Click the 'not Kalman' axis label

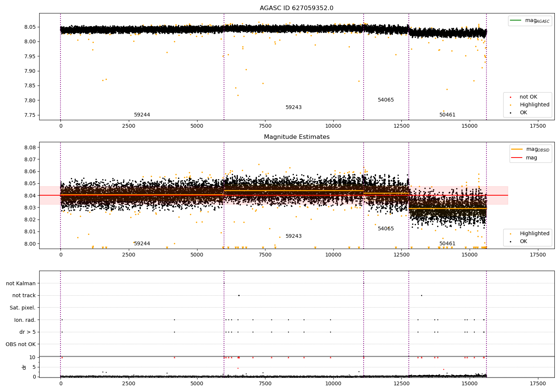coord(21,283)
